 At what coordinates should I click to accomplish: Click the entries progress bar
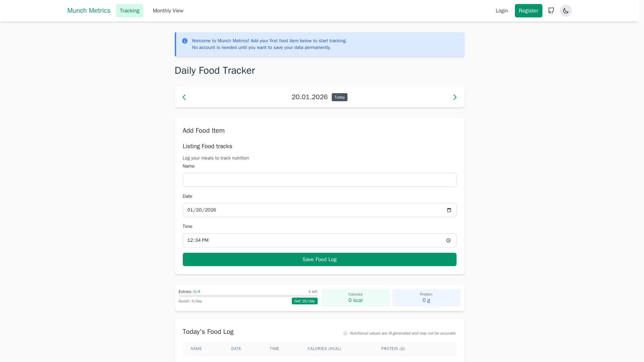[x=248, y=296]
